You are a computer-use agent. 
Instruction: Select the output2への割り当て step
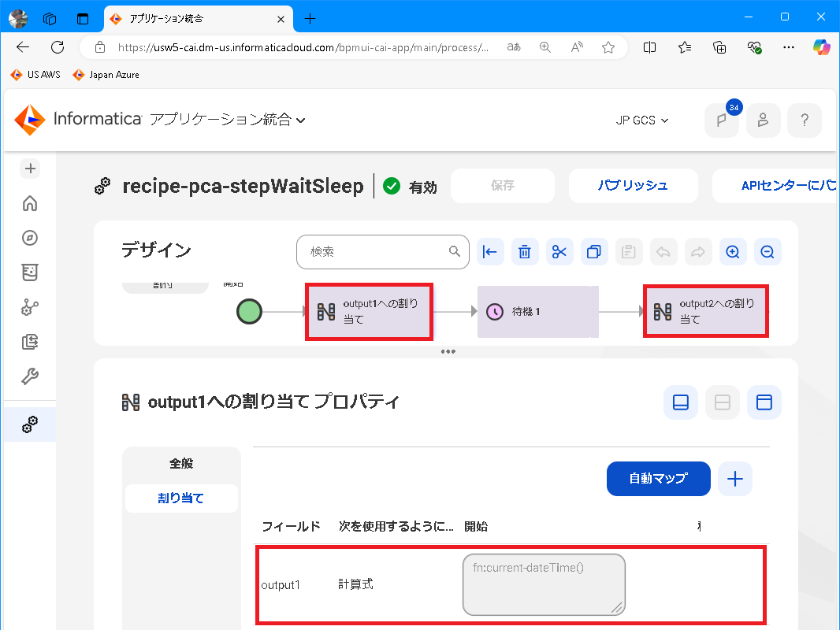[x=705, y=312]
